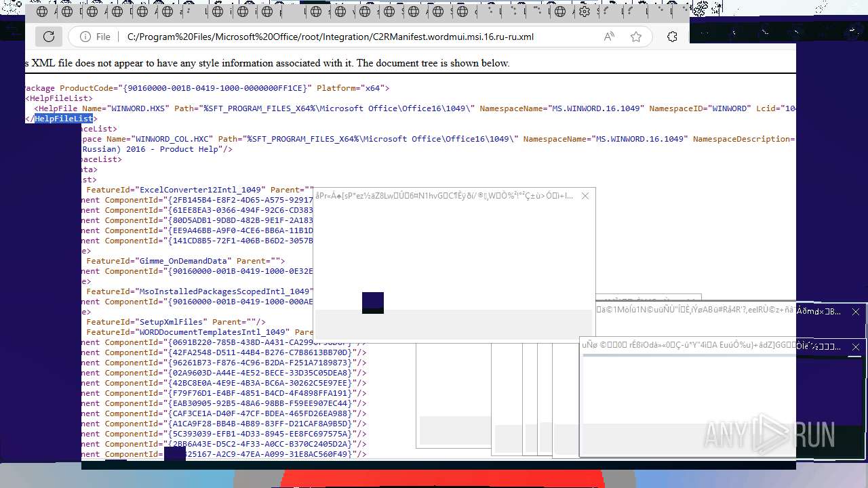This screenshot has height=488, width=868.
Task: Click the WINWORD_COL.HXC namespace name
Action: (172, 139)
